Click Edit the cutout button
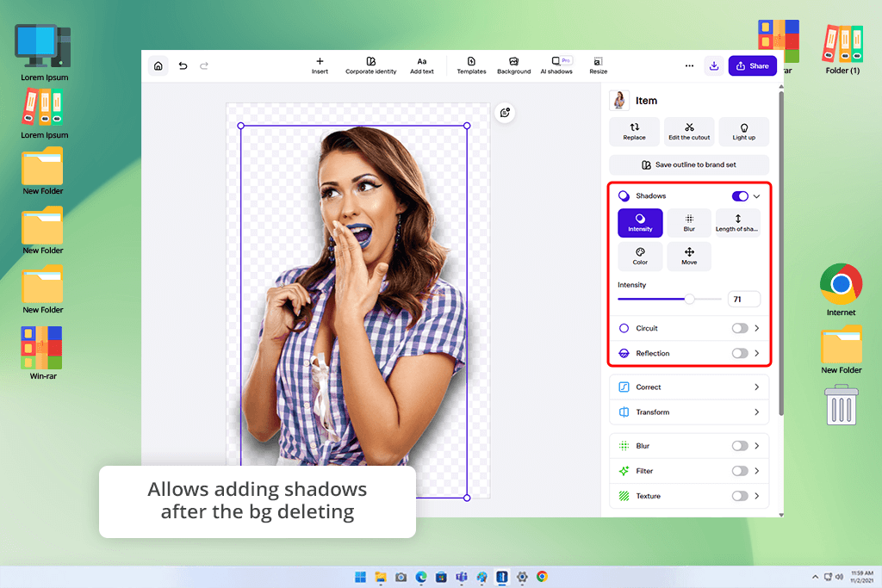Viewport: 882px width, 588px height. pyautogui.click(x=689, y=132)
